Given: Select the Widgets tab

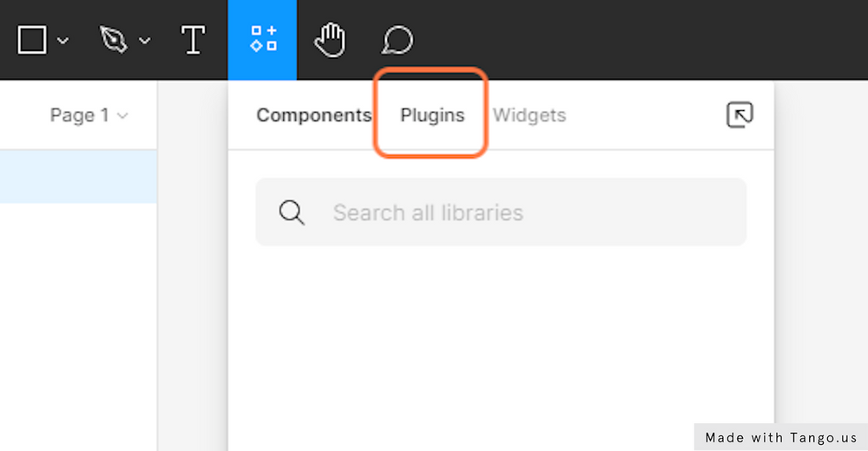Looking at the screenshot, I should tap(529, 115).
